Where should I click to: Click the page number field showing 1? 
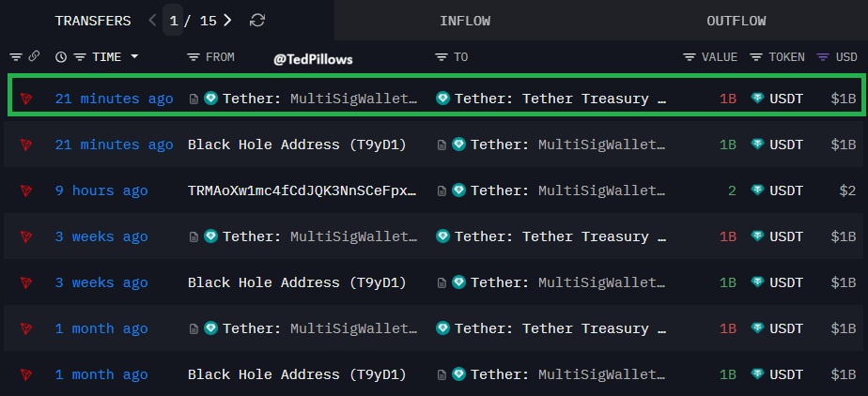point(173,21)
